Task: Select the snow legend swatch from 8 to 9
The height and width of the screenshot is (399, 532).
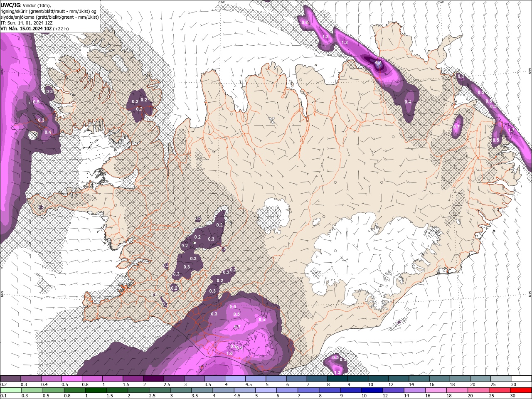Action: click(x=338, y=378)
